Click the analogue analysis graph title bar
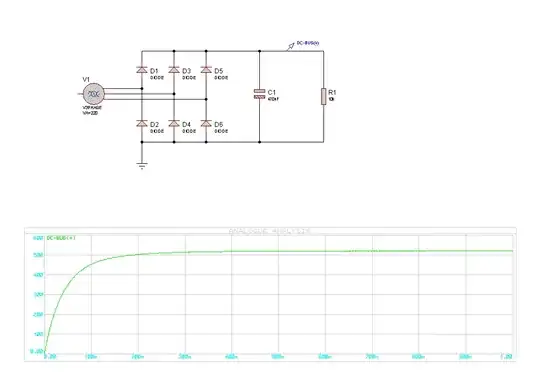540x380 pixels. [270, 230]
